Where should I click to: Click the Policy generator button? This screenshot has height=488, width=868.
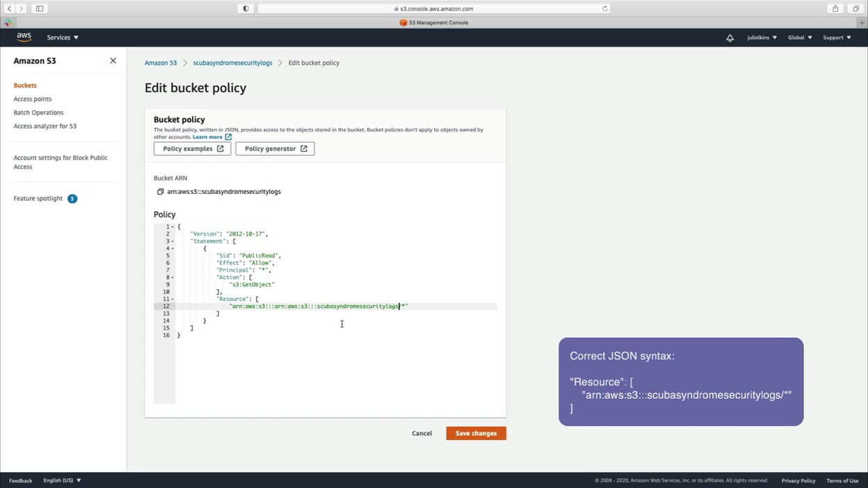275,149
